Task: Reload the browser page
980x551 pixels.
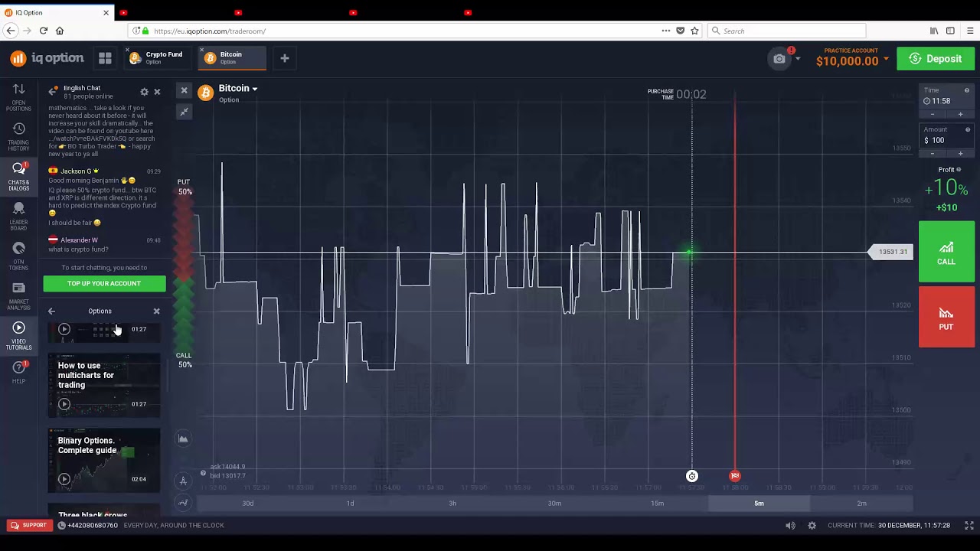Action: pyautogui.click(x=43, y=31)
